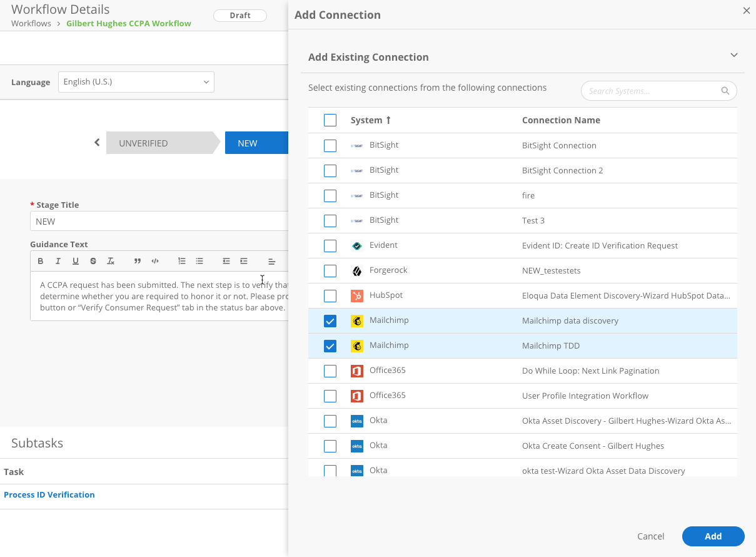Open the Process ID Verification subtask link
Screen dimensions: 756x557
coord(49,494)
